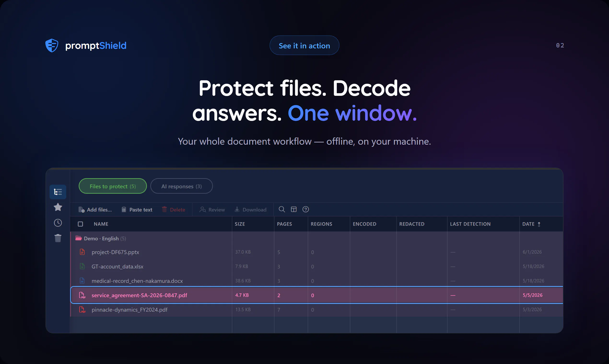Click the 37.0 KB size cell
609x364 pixels.
pyautogui.click(x=243, y=252)
